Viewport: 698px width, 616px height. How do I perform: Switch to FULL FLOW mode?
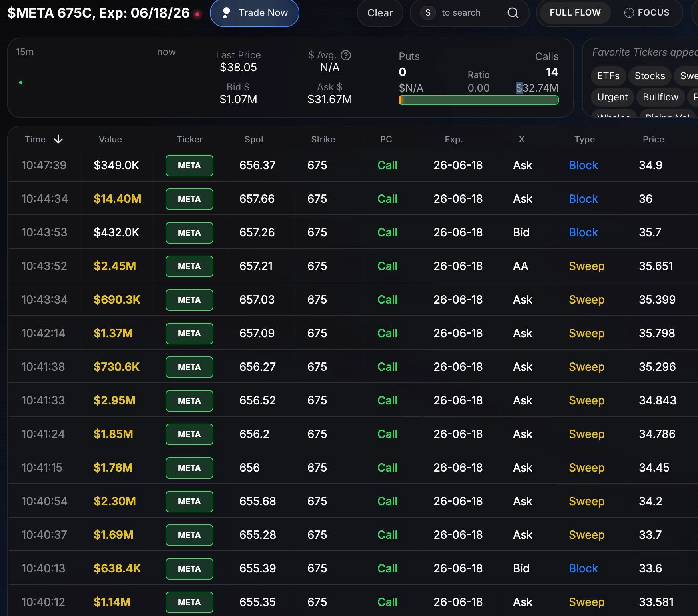575,13
